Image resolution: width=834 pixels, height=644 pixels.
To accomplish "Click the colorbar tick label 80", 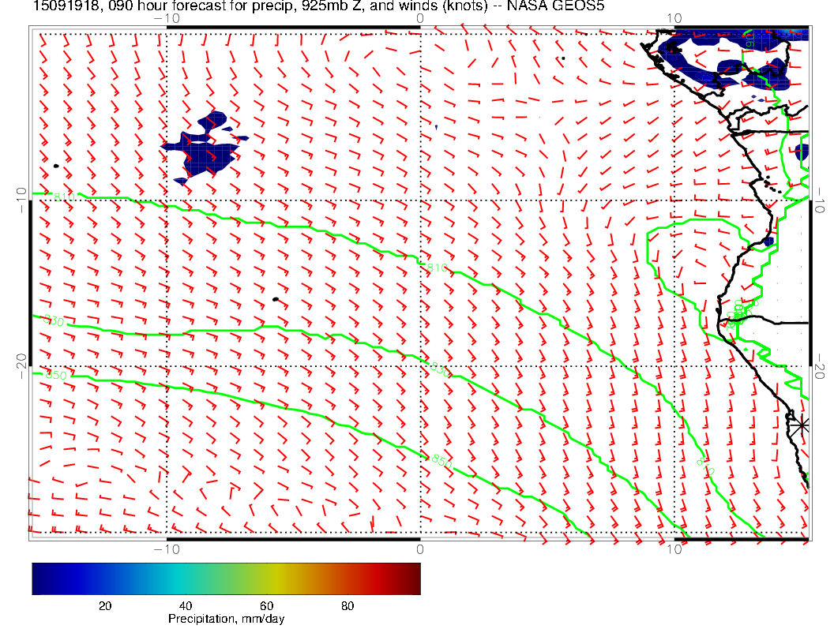I will (347, 606).
